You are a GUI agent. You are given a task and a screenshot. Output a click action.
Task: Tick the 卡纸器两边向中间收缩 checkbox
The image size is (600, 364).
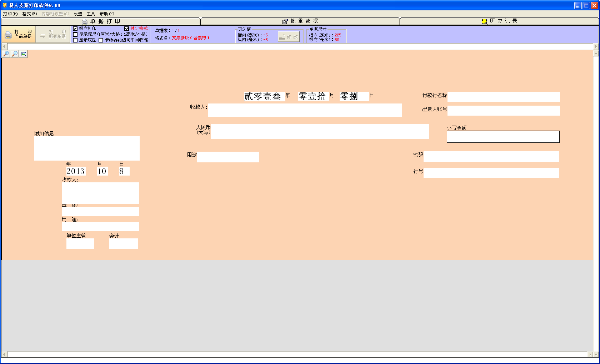pos(101,40)
